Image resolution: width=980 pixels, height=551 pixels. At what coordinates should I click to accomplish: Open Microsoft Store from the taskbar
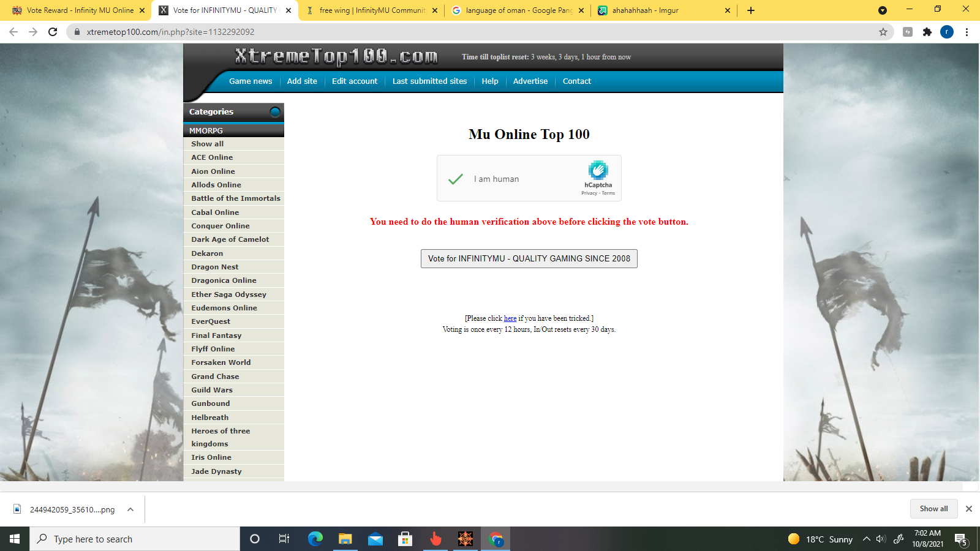[x=405, y=539]
